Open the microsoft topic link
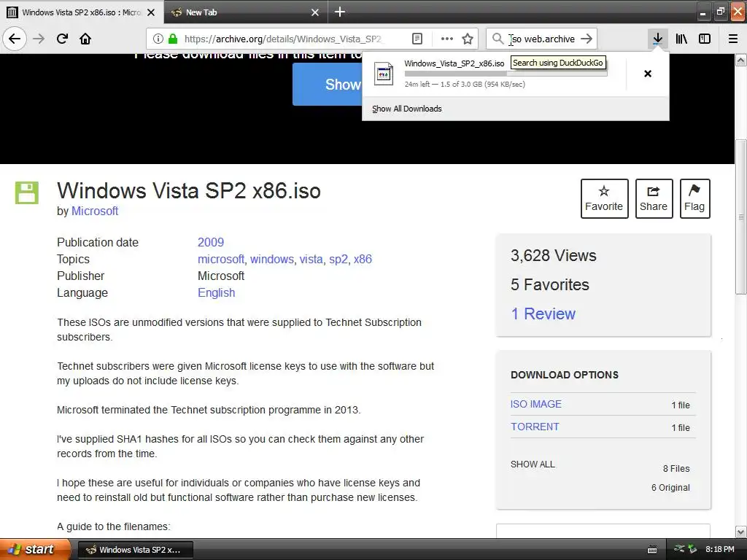The width and height of the screenshot is (747, 560). pyautogui.click(x=221, y=259)
